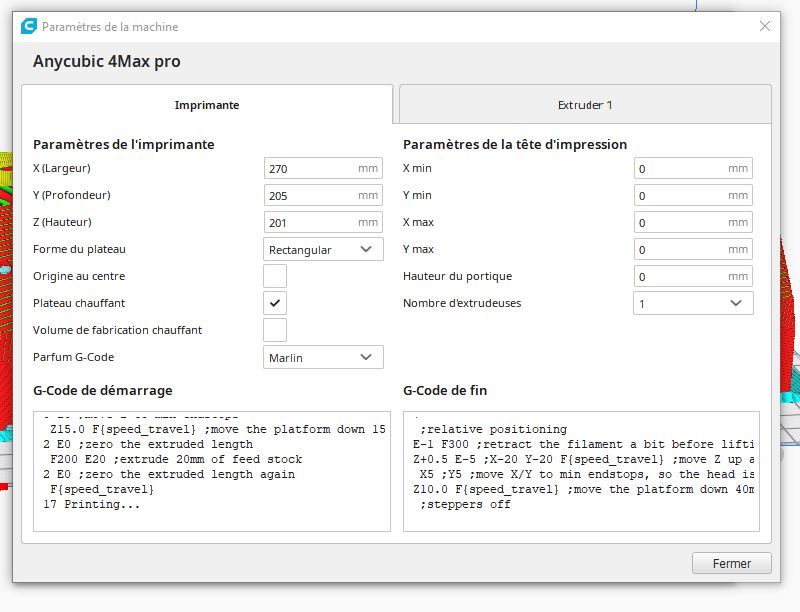Close the Paramètres de la machine dialog
800x612 pixels.
(x=765, y=27)
